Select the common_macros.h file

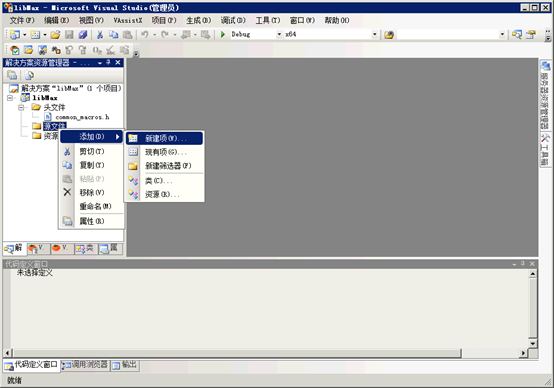click(x=77, y=117)
